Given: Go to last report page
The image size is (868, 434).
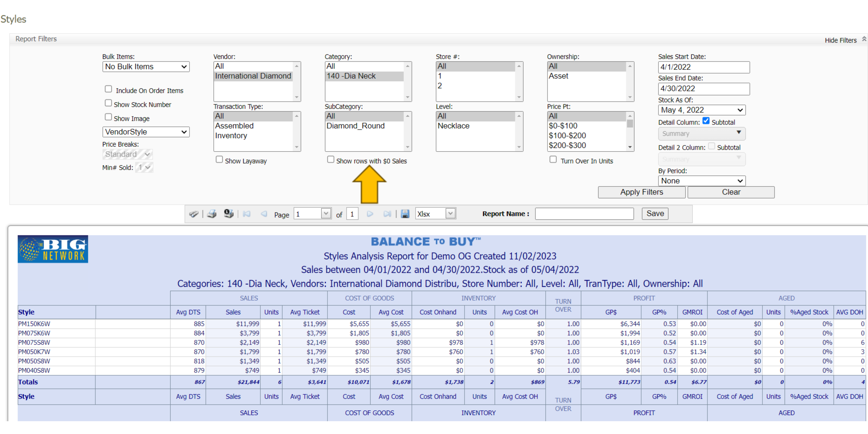Looking at the screenshot, I should pos(387,214).
